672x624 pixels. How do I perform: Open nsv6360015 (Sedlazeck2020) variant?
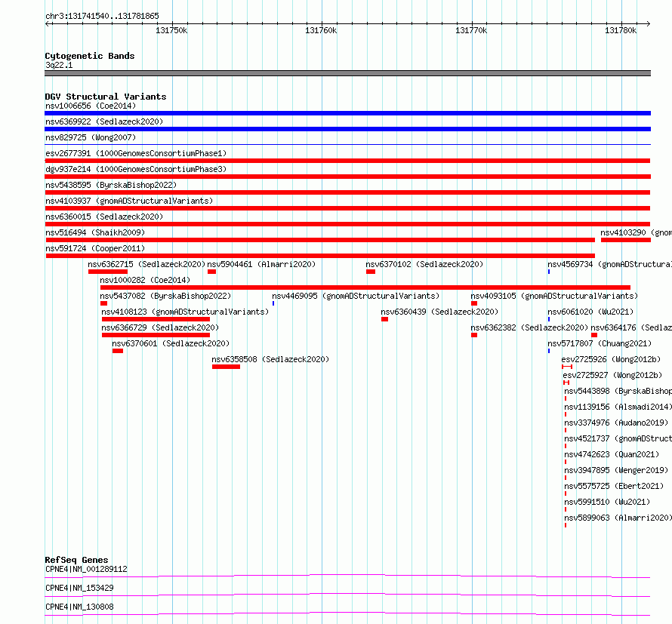click(104, 217)
